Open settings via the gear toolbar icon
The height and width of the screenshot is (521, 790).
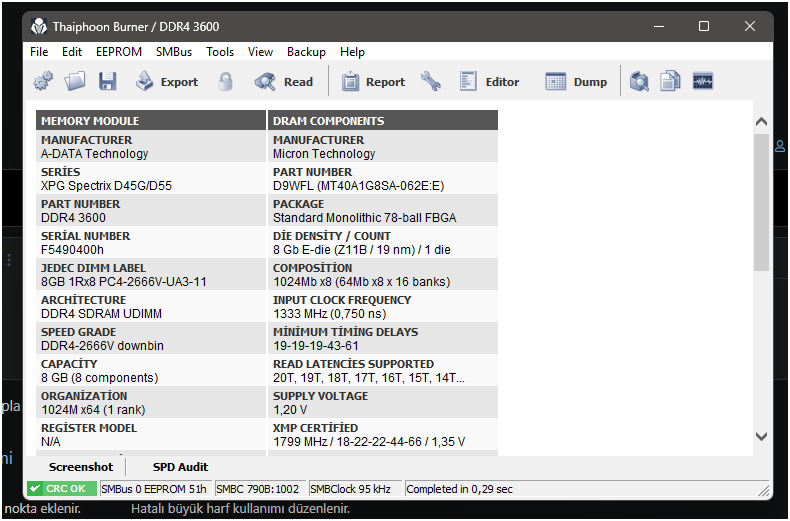[43, 81]
